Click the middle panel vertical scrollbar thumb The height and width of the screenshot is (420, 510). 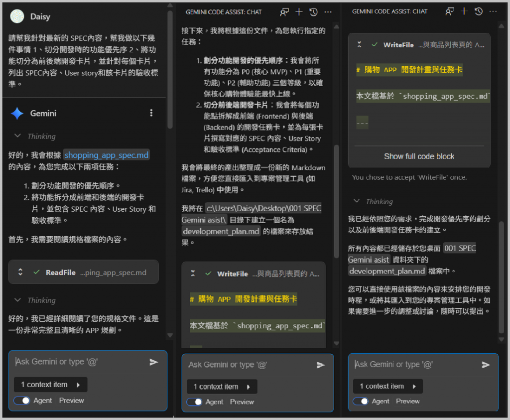(x=336, y=201)
